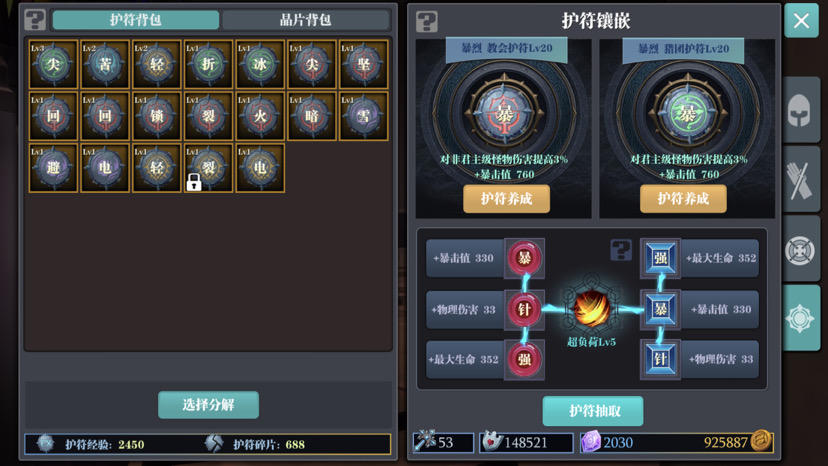The image size is (828, 466).
Task: Click the 护符抽取 button
Action: pyautogui.click(x=593, y=411)
